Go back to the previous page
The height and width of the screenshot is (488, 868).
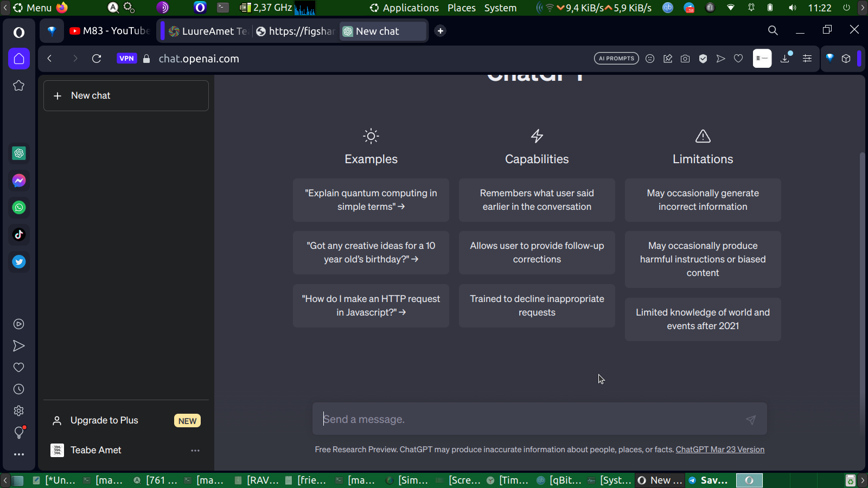pyautogui.click(x=49, y=59)
